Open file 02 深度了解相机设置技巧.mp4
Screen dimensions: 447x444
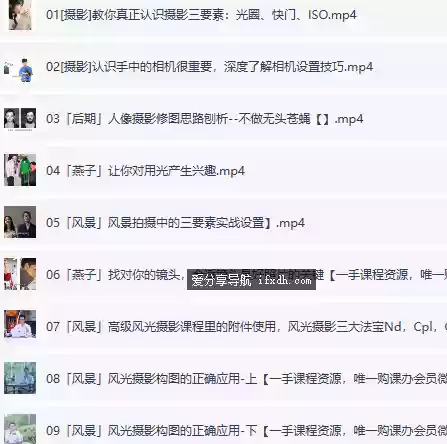[209, 67]
